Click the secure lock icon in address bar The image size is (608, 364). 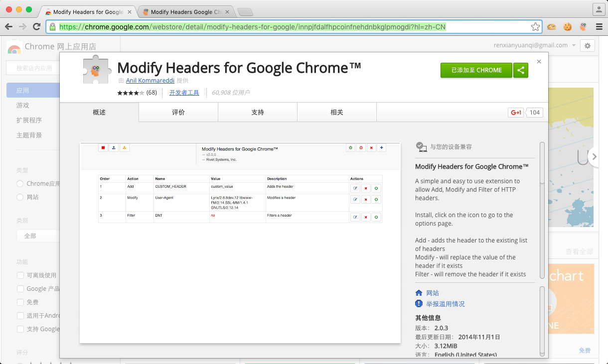tap(53, 27)
